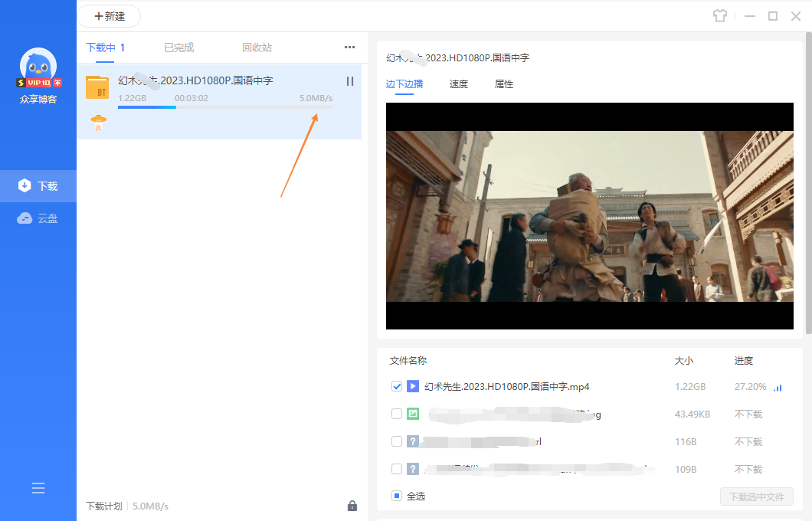
Task: Click the 00:03:02 remaining time
Action: coord(191,98)
